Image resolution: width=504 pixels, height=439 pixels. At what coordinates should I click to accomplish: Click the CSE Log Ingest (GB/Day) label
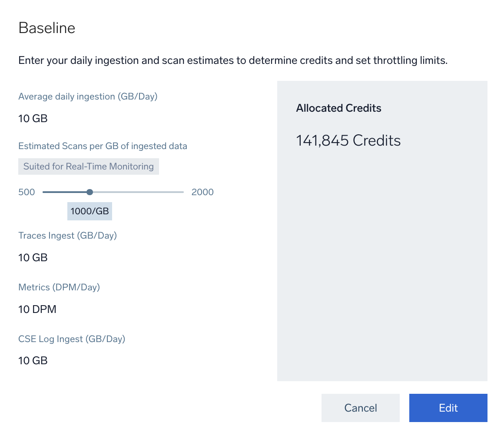pos(72,339)
